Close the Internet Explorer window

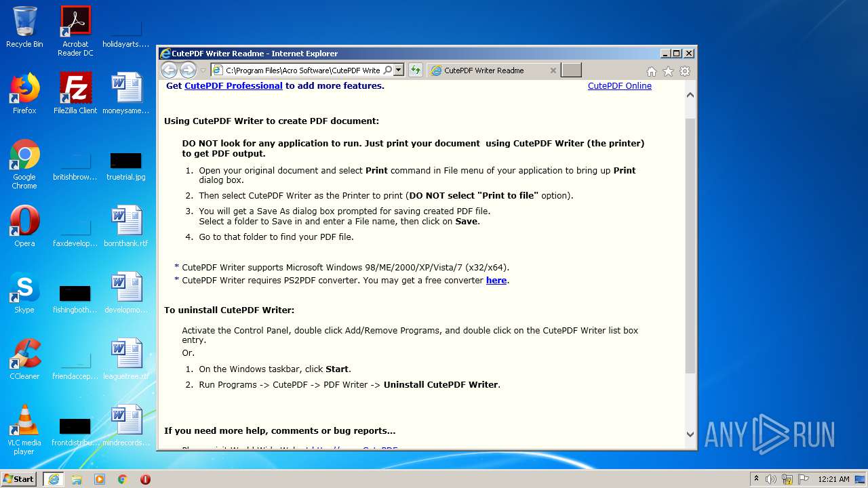(689, 53)
